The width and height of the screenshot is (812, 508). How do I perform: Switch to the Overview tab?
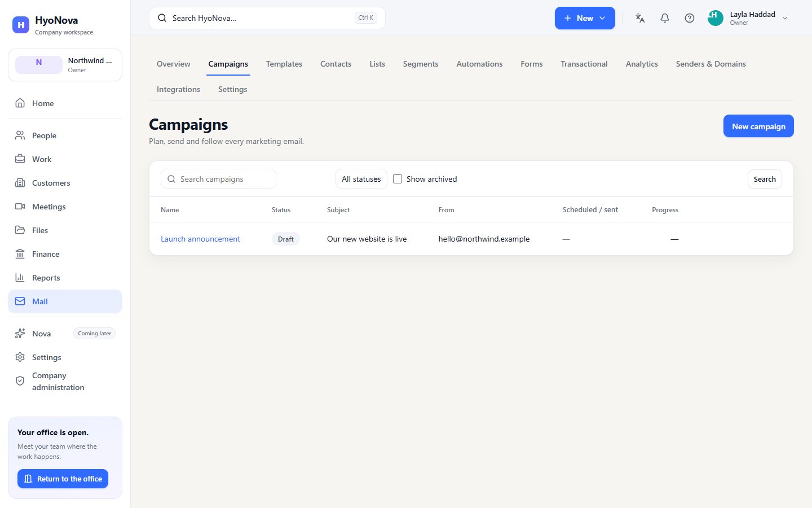click(x=174, y=64)
